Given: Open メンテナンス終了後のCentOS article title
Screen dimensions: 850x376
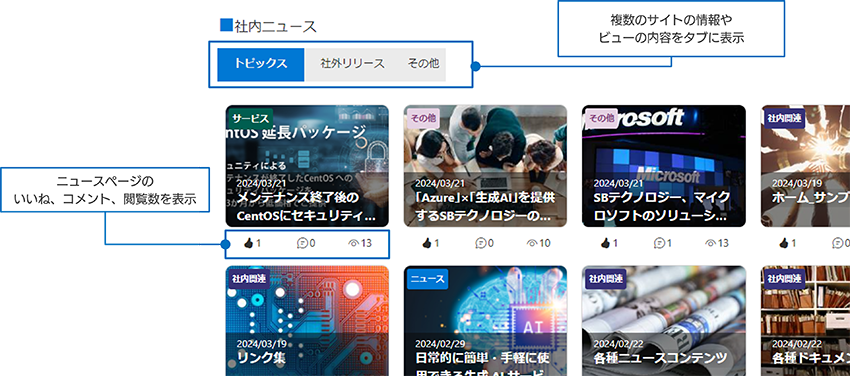Looking at the screenshot, I should point(306,206).
